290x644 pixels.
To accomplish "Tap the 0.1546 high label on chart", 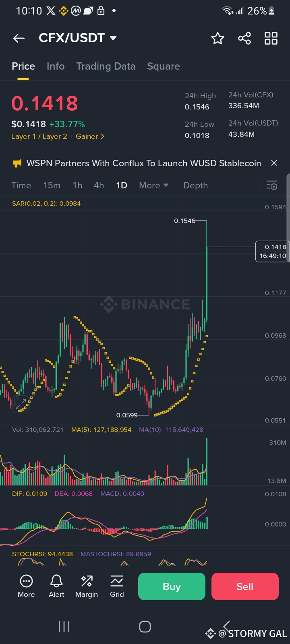I will 184,221.
